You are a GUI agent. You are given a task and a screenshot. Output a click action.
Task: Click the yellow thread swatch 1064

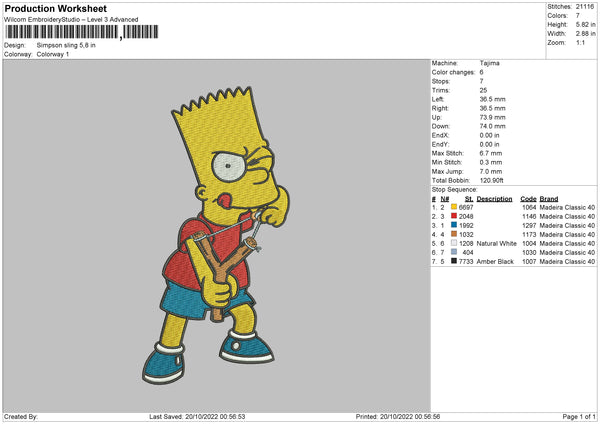click(454, 207)
